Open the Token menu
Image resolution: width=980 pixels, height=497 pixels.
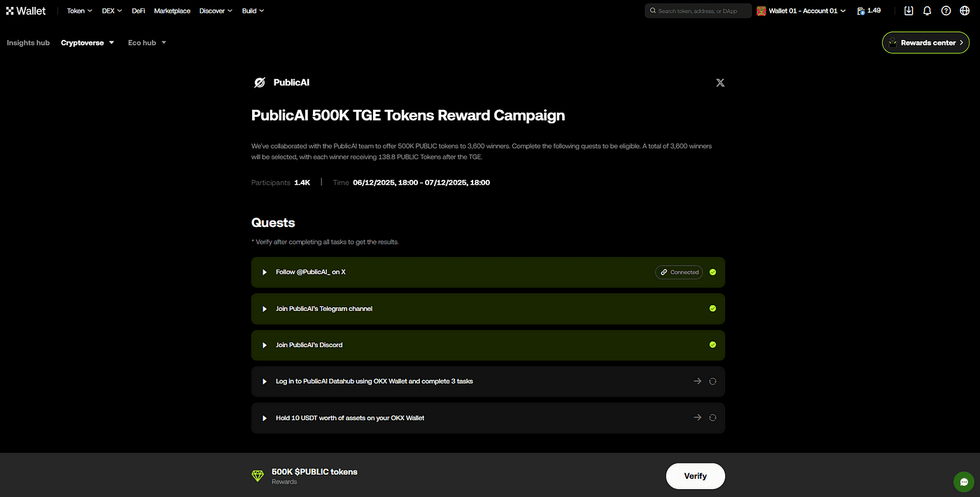point(79,10)
